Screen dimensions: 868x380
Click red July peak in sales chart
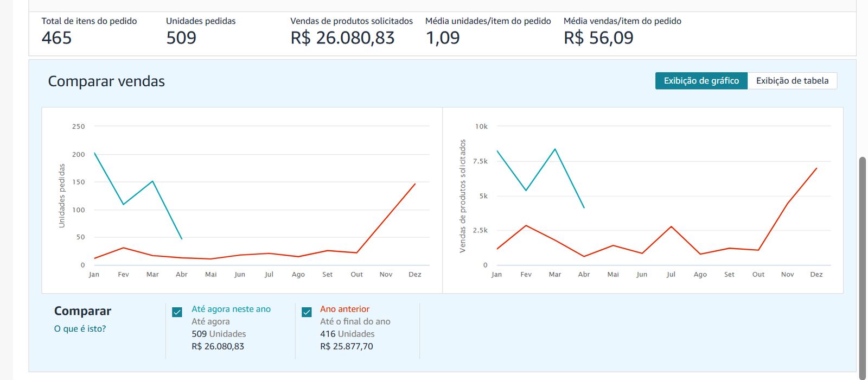pyautogui.click(x=671, y=226)
